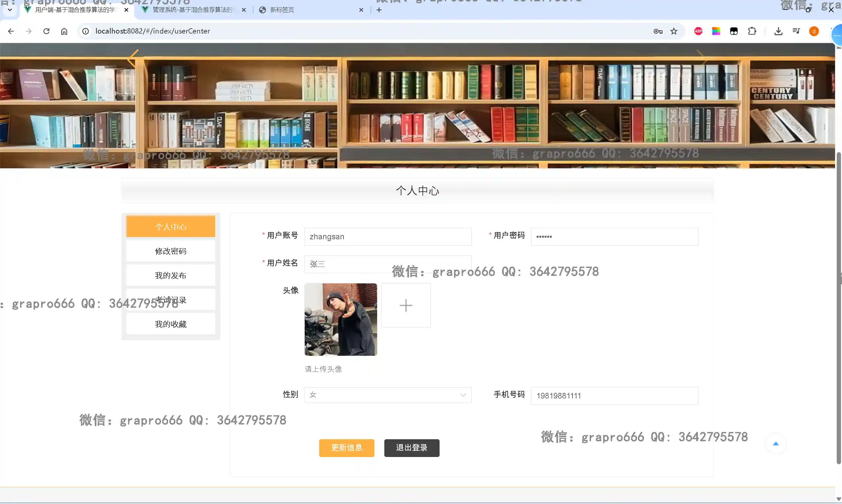Image resolution: width=842 pixels, height=504 pixels.
Task: Expand the 性别 gender dropdown
Action: click(388, 395)
